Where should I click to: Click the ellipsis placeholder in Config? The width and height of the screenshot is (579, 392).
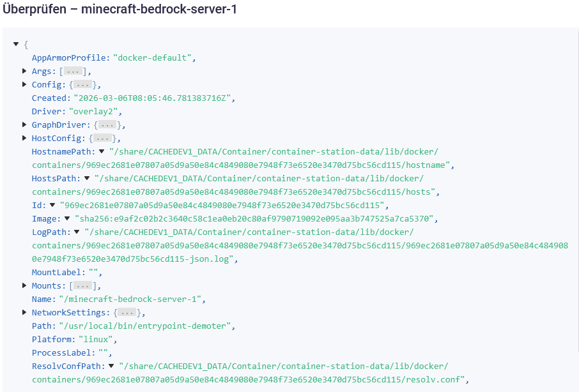click(81, 85)
